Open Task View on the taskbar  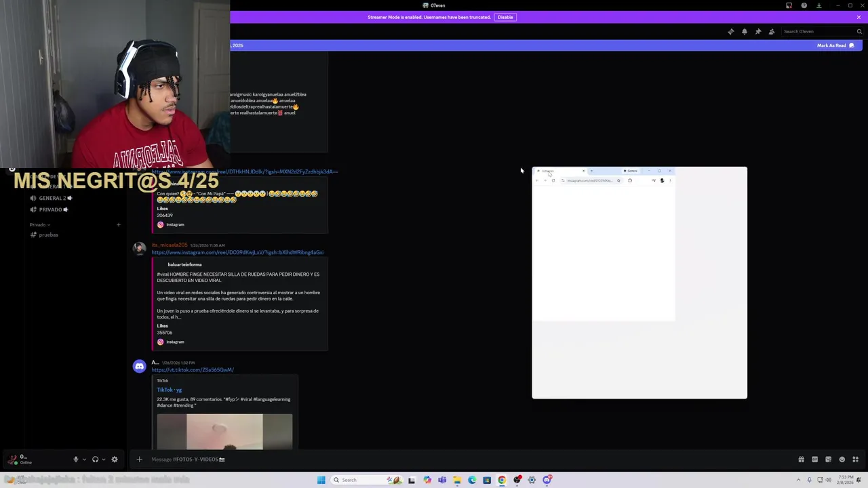pos(412,480)
